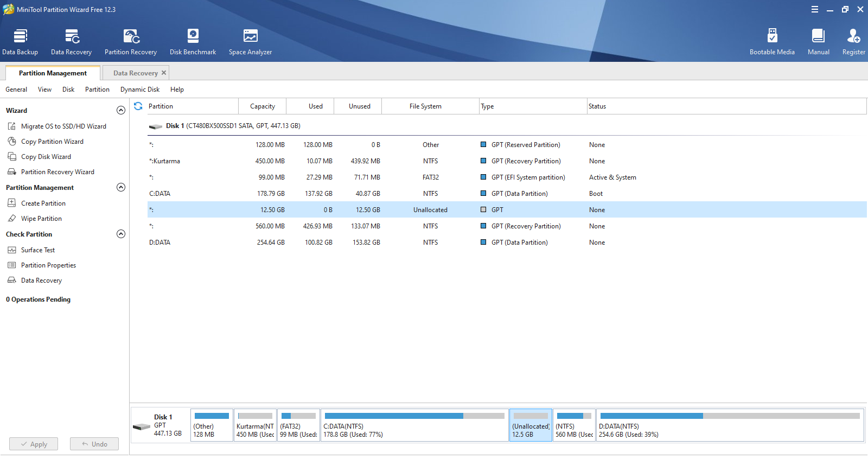Close the Data Recovery tab
868x459 pixels.
point(164,73)
